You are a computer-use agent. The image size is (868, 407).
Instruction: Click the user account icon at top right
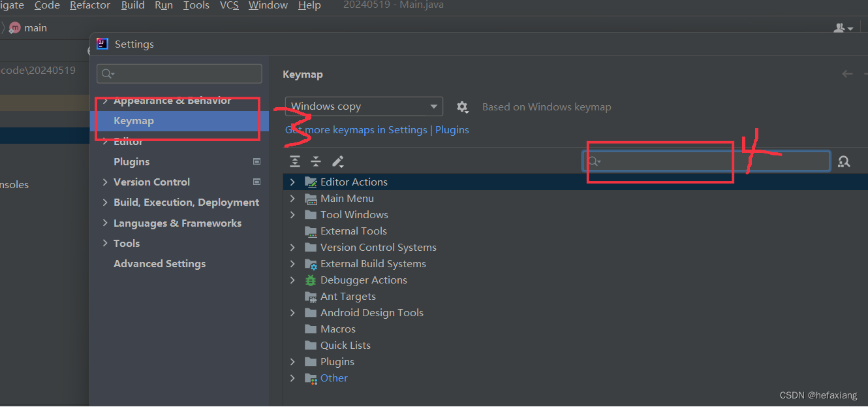pyautogui.click(x=843, y=28)
